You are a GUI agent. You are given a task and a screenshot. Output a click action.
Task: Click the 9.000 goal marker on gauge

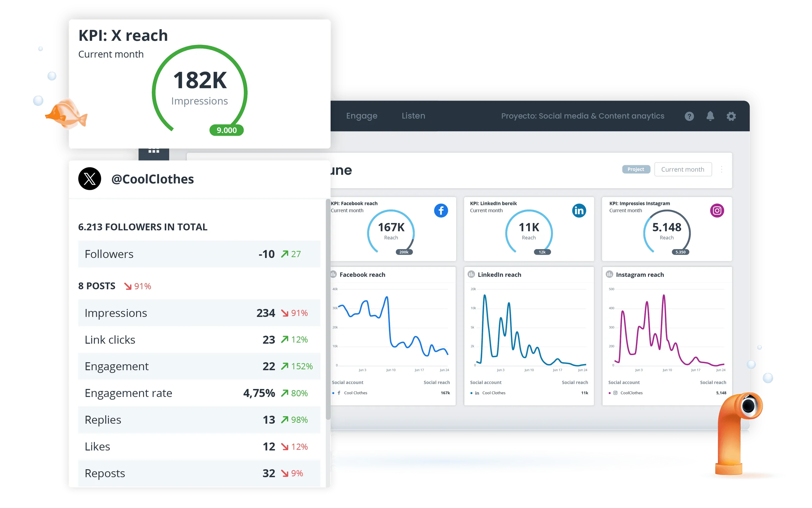coord(226,131)
